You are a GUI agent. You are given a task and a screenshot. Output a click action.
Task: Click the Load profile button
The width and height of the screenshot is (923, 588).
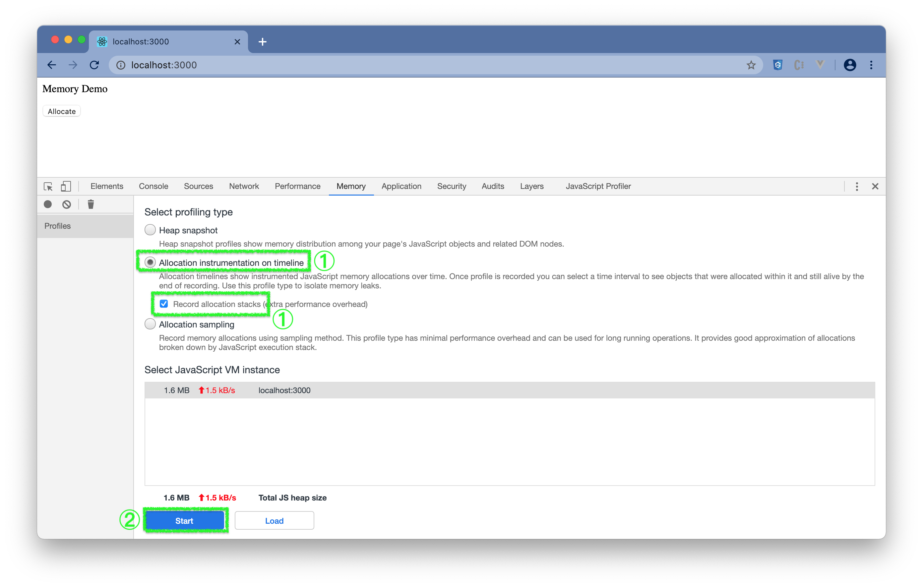pyautogui.click(x=274, y=520)
